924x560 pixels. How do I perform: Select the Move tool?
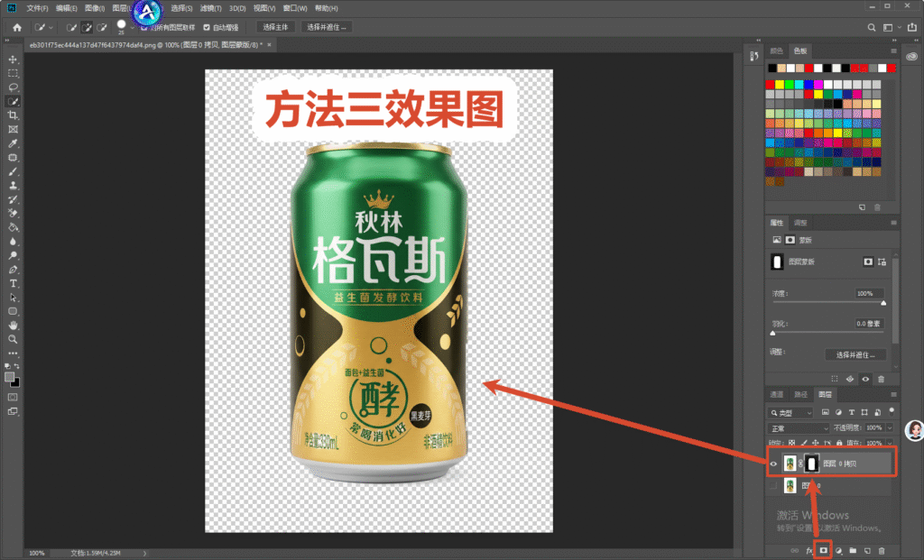(13, 60)
